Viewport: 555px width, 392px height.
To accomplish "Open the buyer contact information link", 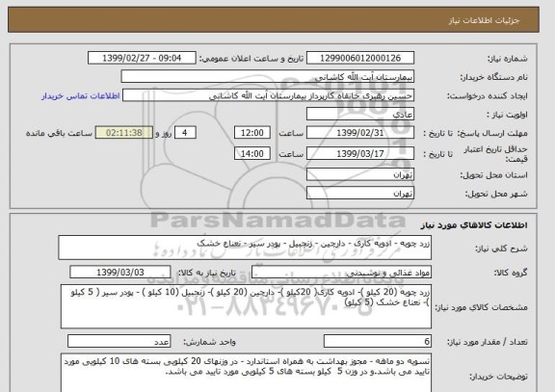I will [80, 96].
